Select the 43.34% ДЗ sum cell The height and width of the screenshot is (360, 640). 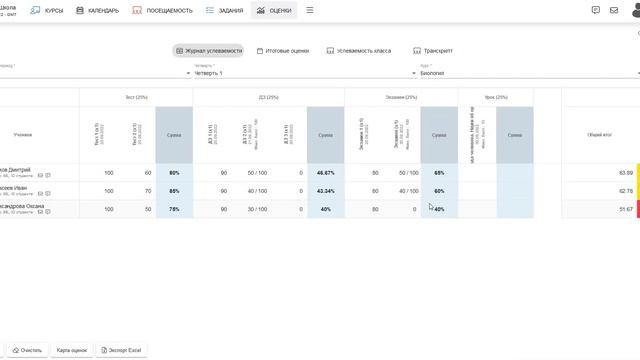(326, 191)
